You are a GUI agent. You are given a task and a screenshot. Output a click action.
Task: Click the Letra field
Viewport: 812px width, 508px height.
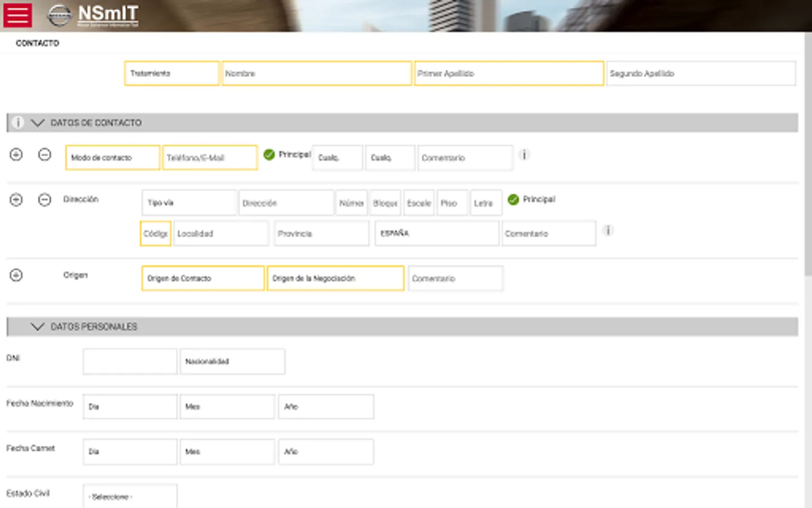pyautogui.click(x=486, y=203)
